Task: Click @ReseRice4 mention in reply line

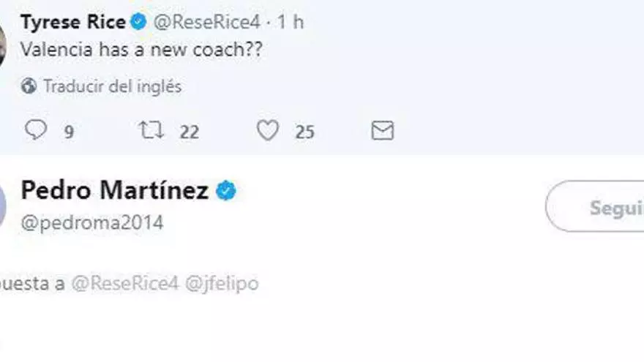Action: point(117,283)
